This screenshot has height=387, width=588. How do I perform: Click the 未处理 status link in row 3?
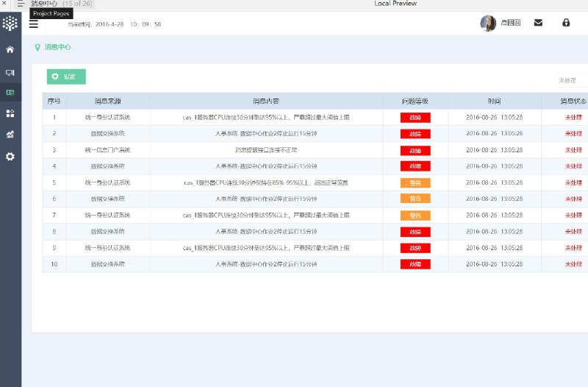pos(574,150)
